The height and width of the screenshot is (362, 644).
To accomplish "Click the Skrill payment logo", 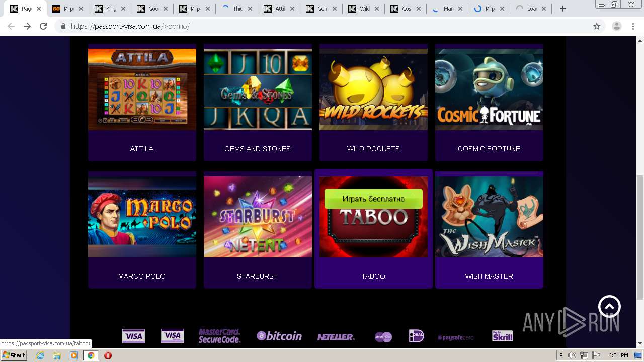I will coord(502,336).
